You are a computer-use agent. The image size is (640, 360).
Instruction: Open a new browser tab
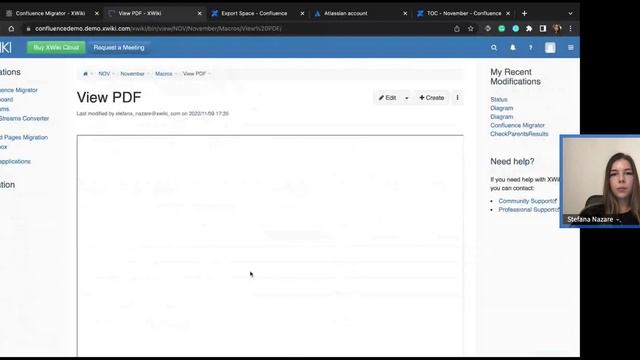pyautogui.click(x=524, y=13)
